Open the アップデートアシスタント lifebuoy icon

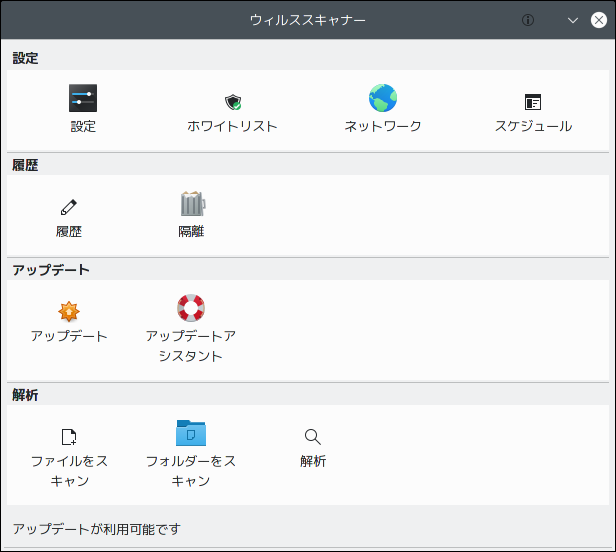(191, 308)
